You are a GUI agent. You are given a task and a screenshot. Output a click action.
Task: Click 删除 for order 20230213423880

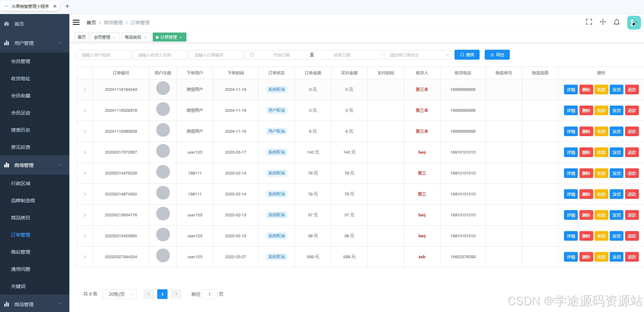click(586, 236)
